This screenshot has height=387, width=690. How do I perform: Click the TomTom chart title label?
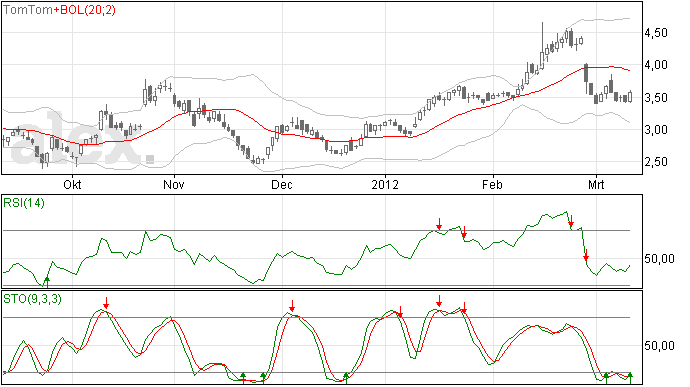(28, 10)
